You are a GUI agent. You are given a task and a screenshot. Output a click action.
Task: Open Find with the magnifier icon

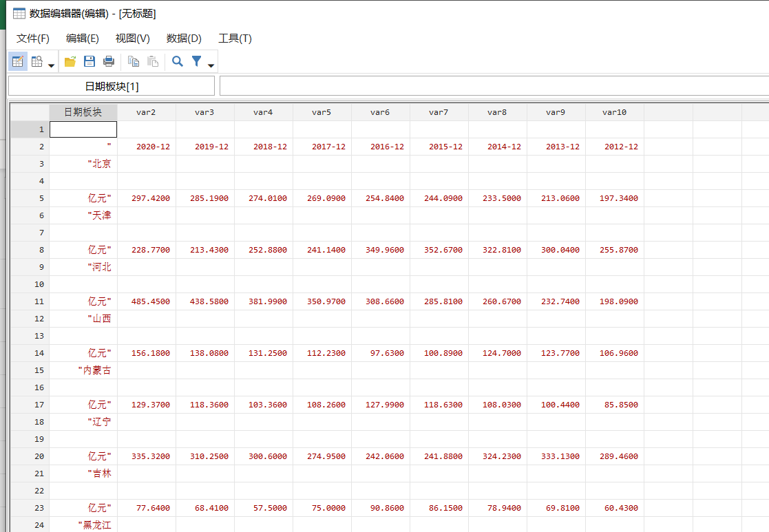177,61
